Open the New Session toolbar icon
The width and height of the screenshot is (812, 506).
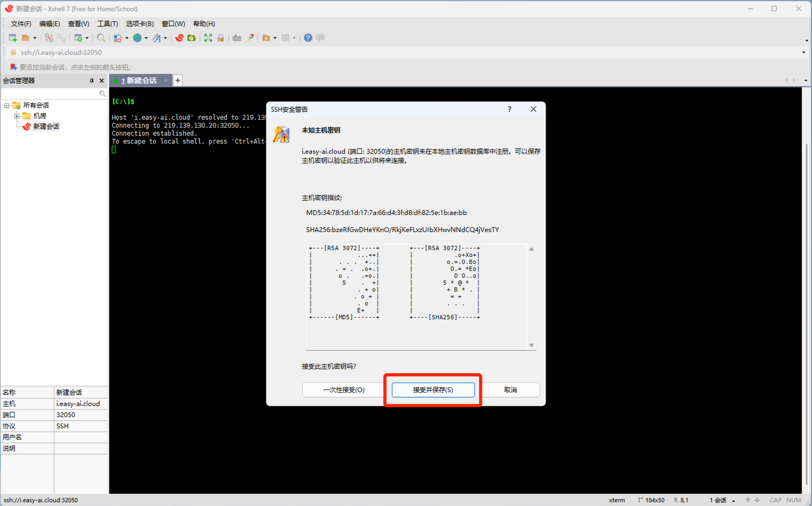tap(13, 38)
